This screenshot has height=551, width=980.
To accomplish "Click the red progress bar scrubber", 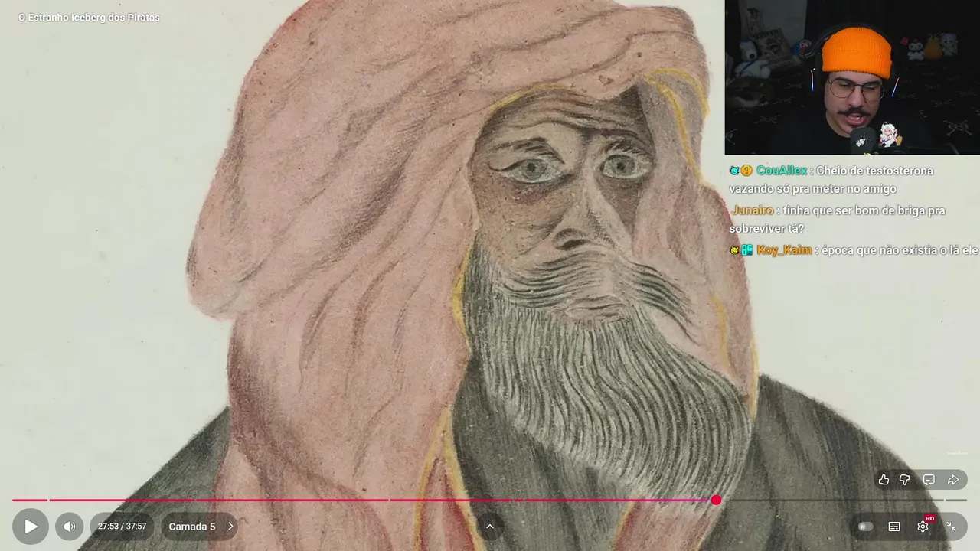I will click(x=716, y=500).
